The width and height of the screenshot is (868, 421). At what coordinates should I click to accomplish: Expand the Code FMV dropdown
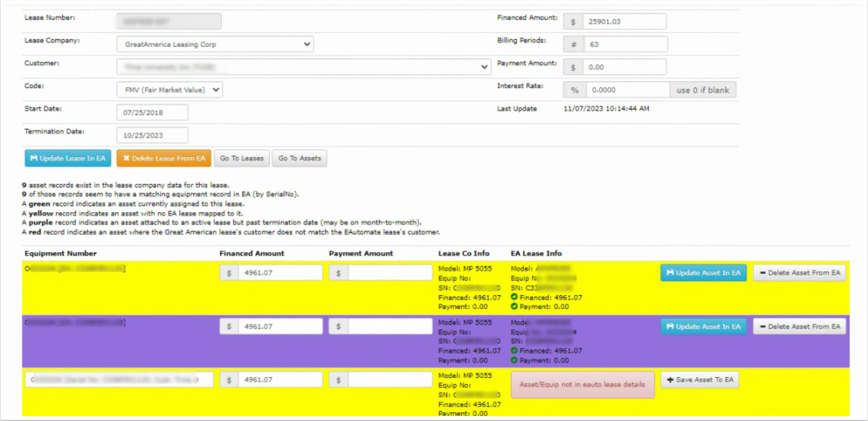pyautogui.click(x=170, y=90)
